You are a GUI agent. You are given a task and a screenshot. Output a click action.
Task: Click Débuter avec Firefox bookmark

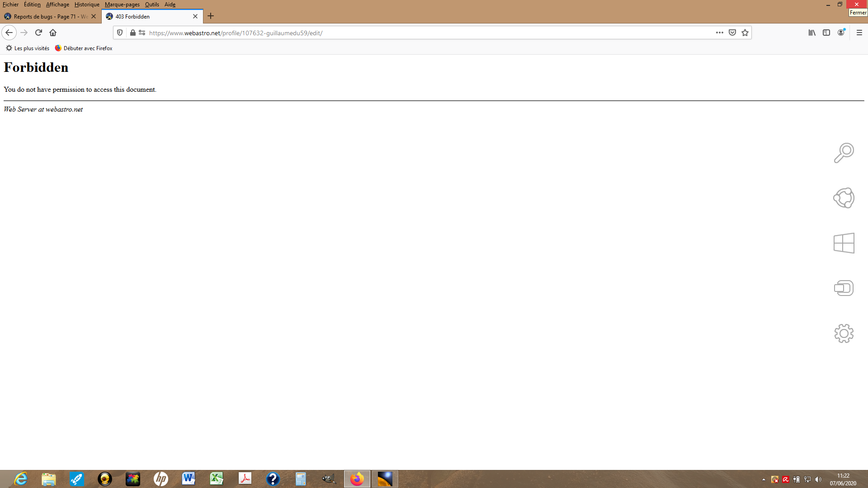(x=84, y=48)
